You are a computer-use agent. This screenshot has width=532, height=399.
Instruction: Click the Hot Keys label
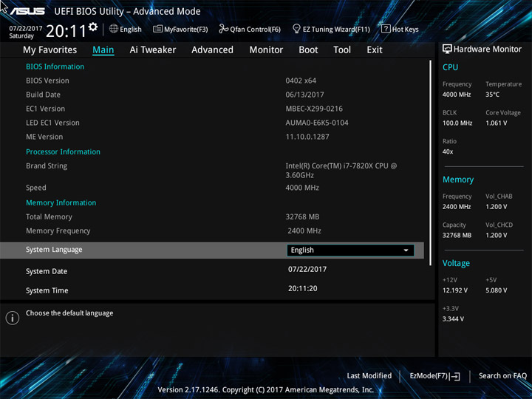(406, 29)
